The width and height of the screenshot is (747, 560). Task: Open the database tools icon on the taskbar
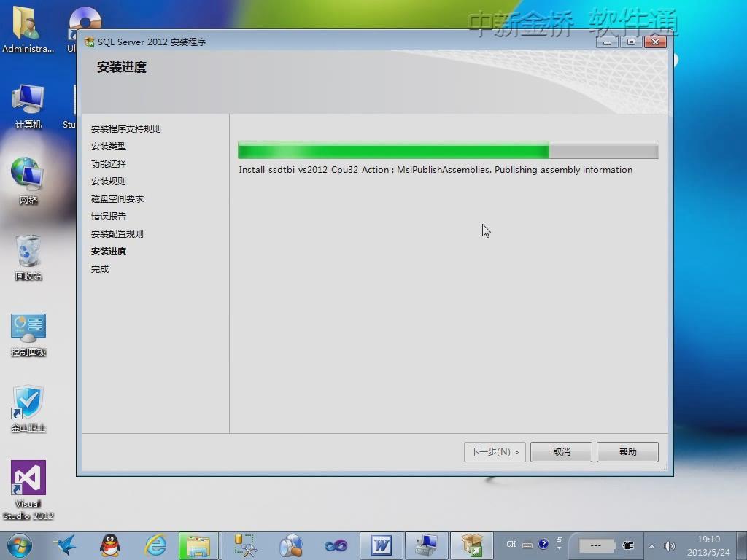245,545
